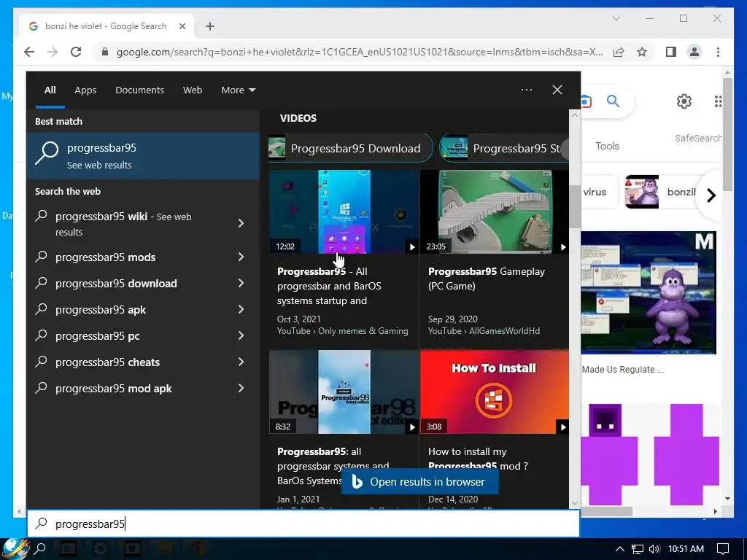This screenshot has height=560, width=747.
Task: Close the Windows search panel
Action: tap(557, 90)
